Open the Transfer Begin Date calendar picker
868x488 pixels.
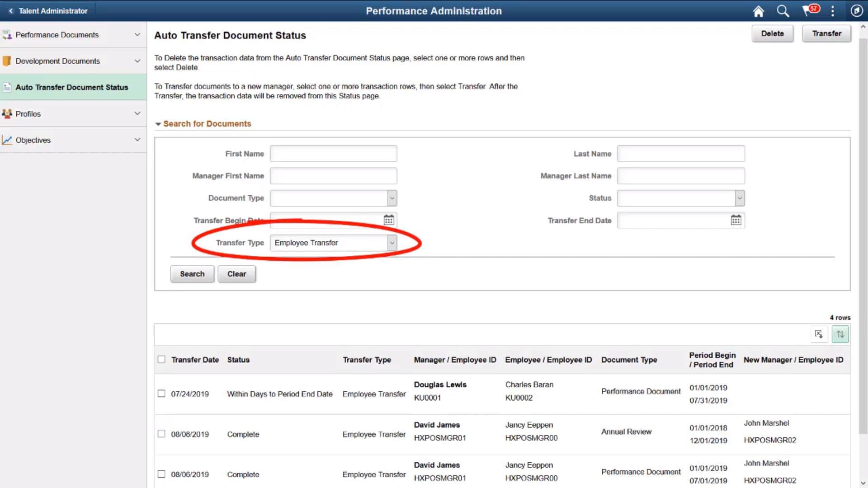pos(388,220)
